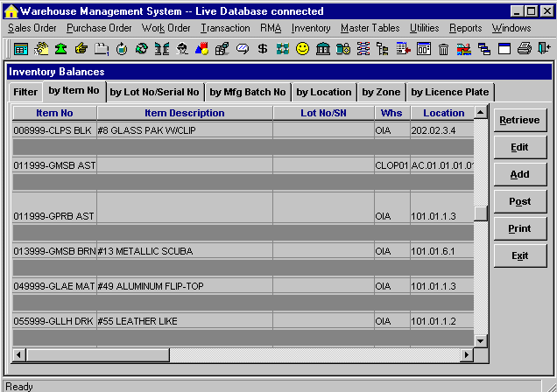The width and height of the screenshot is (557, 392).
Task: Click the yellow smiley face toolbar icon
Action: pyautogui.click(x=302, y=49)
